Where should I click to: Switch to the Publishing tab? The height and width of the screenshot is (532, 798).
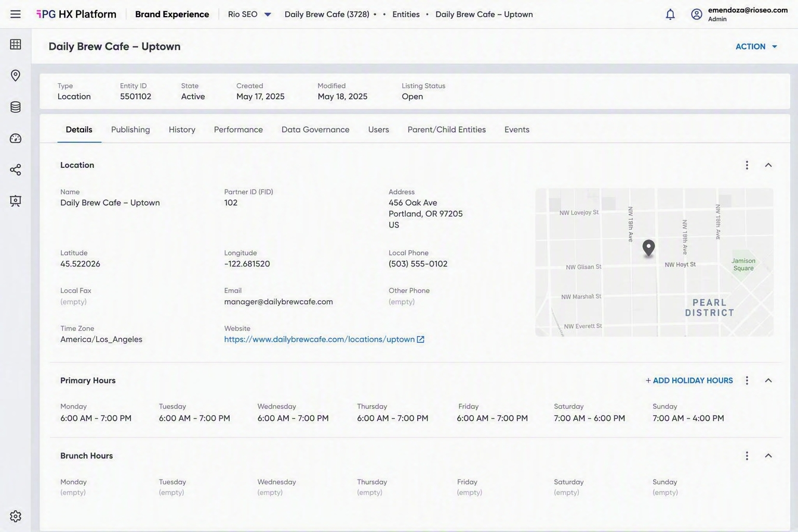[x=130, y=129]
